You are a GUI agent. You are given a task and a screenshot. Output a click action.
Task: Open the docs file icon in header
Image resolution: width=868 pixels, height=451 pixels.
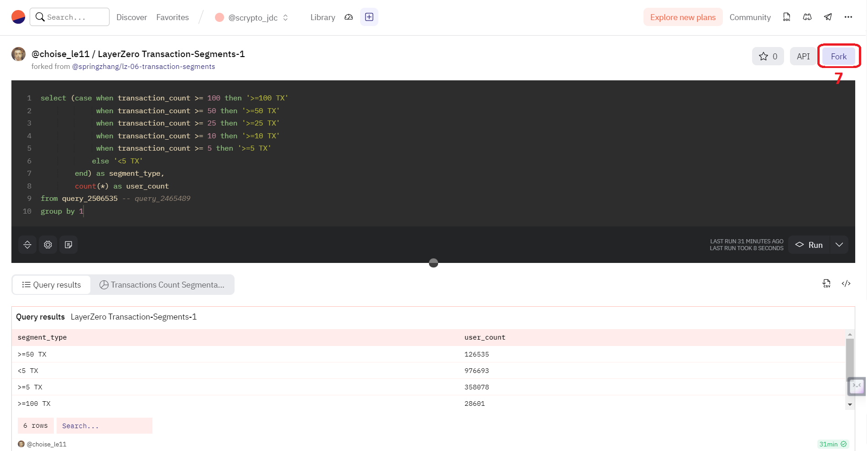pyautogui.click(x=787, y=17)
